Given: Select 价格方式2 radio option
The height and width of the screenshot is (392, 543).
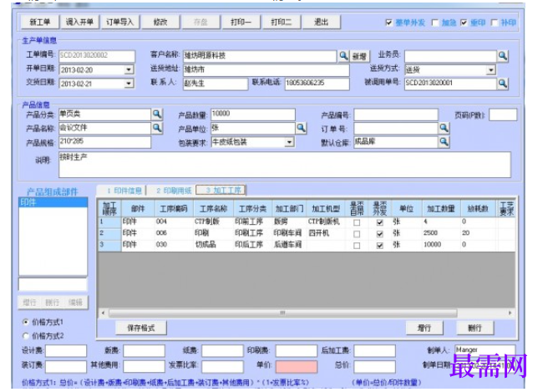Looking at the screenshot, I should [x=26, y=335].
